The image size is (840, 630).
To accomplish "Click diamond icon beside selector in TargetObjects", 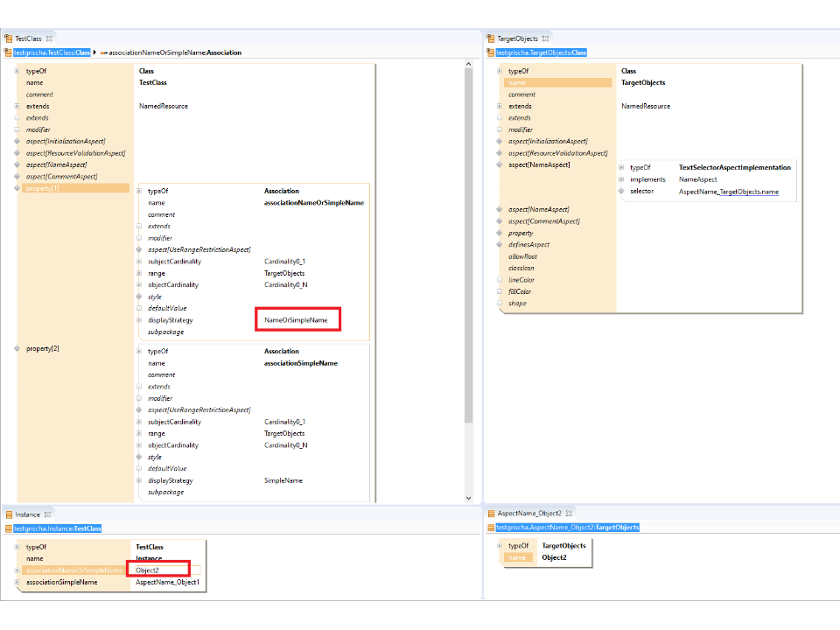I will click(x=621, y=191).
